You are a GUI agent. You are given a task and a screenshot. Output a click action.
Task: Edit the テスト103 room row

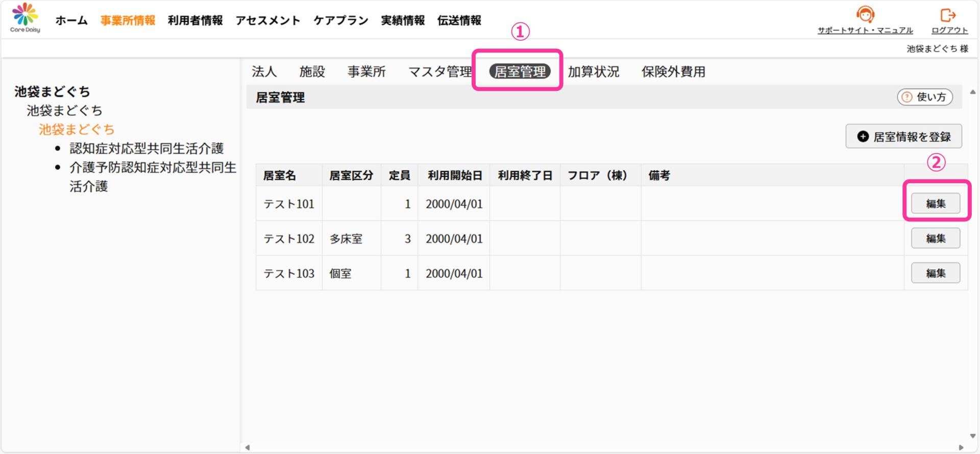[936, 273]
